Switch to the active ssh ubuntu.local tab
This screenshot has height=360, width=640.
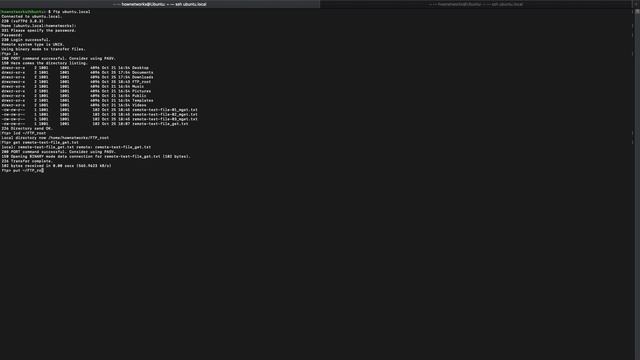tap(160, 4)
